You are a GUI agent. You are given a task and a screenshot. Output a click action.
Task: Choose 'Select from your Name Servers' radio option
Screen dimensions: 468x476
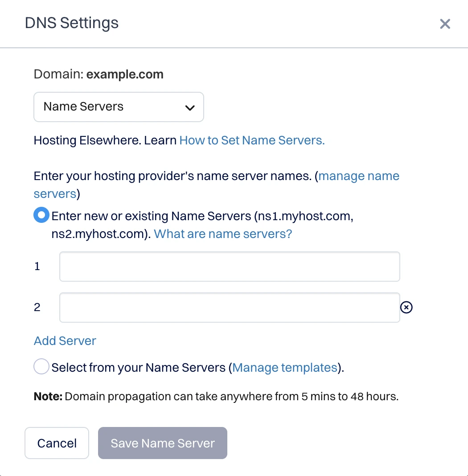tap(41, 367)
